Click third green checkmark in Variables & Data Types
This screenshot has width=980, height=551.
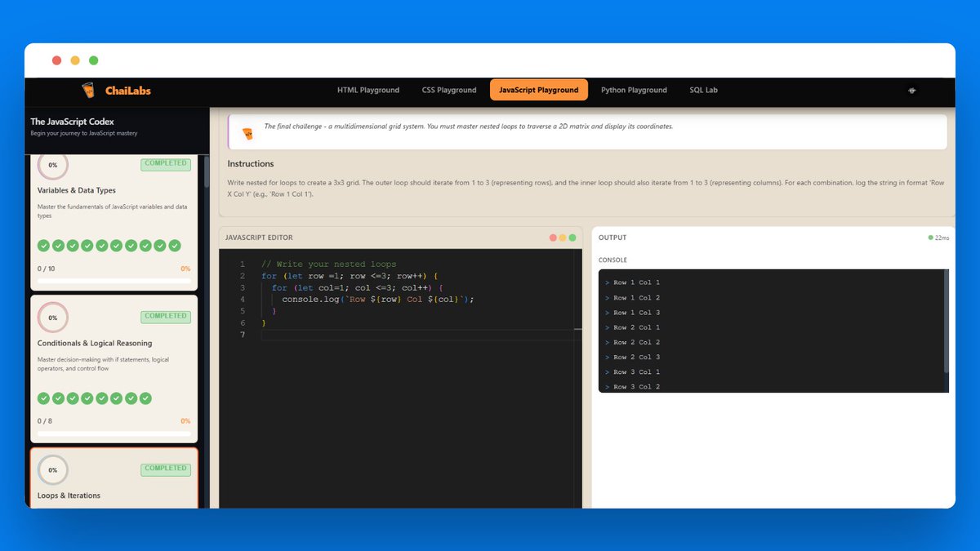pos(73,245)
